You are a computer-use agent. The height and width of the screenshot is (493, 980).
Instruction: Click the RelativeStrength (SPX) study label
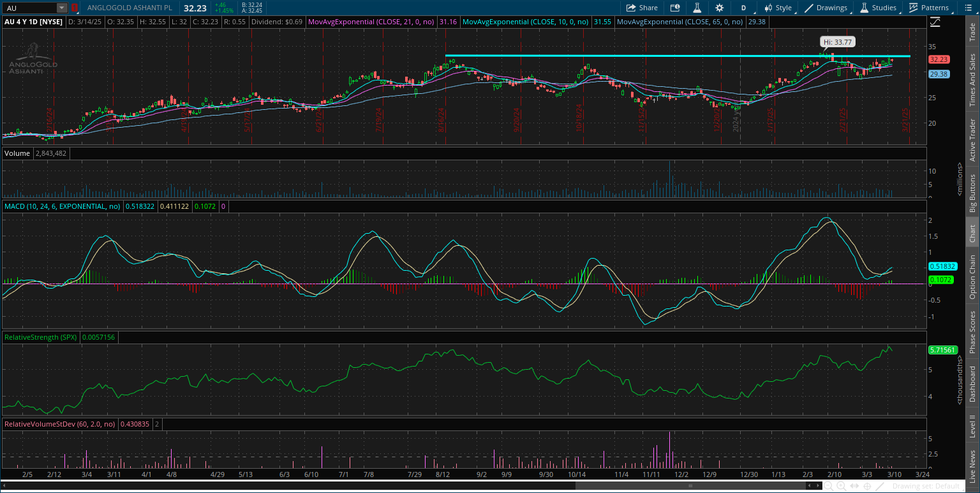coord(41,337)
